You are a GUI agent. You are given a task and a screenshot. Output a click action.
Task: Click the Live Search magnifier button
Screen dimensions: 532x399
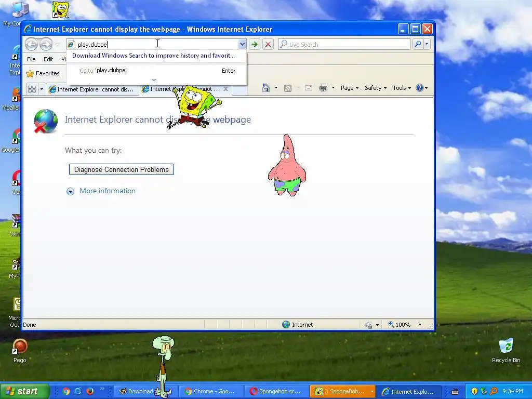pos(418,44)
